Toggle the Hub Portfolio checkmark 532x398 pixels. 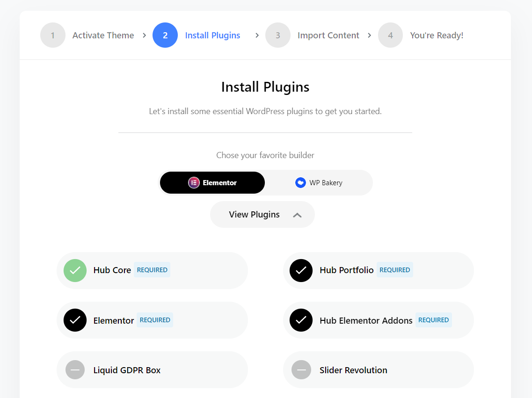coord(301,270)
